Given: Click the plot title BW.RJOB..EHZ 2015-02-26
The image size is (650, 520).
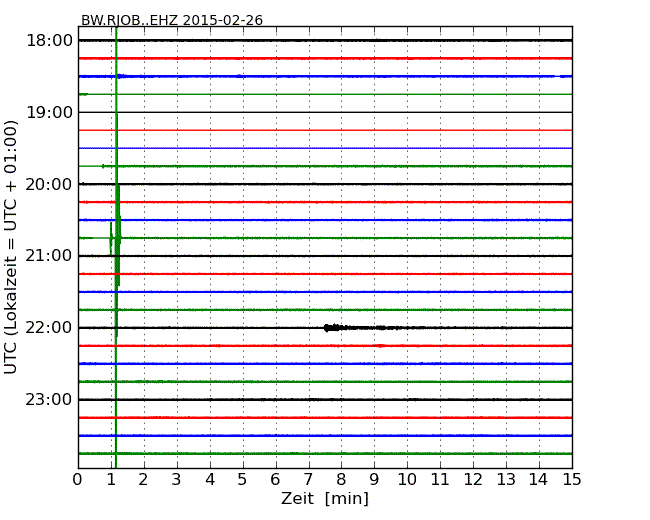Looking at the screenshot, I should click(172, 20).
